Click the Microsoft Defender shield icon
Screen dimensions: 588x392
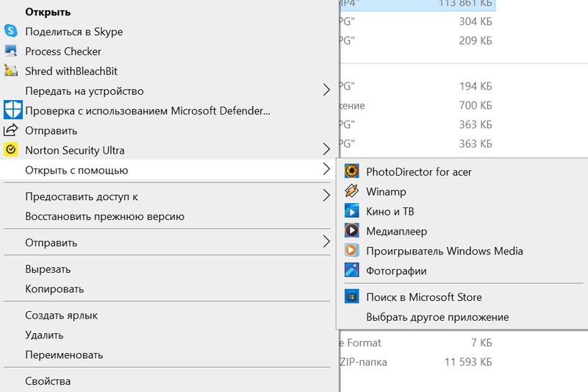[12, 110]
